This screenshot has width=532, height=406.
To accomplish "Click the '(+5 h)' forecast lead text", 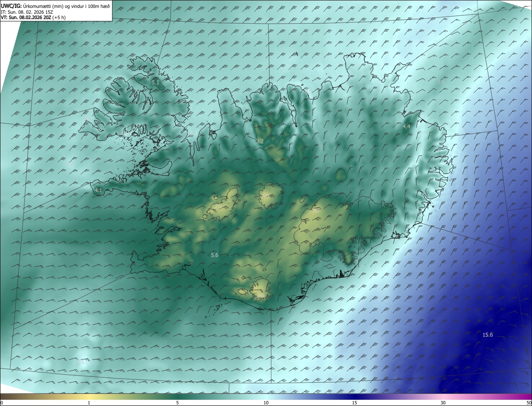I will pos(59,17).
